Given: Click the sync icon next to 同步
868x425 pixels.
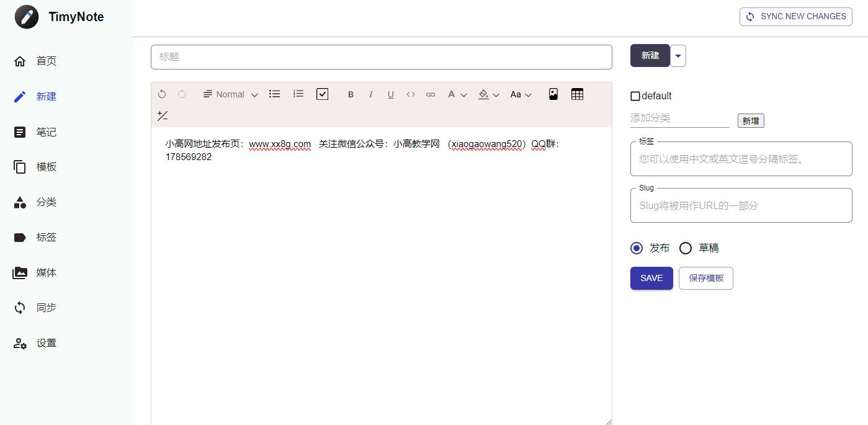Looking at the screenshot, I should 20,308.
